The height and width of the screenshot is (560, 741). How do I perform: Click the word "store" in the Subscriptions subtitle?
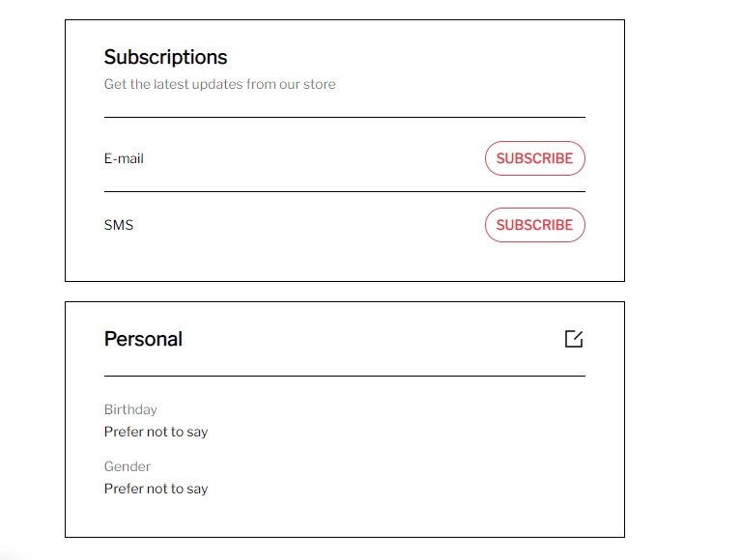pyautogui.click(x=319, y=84)
